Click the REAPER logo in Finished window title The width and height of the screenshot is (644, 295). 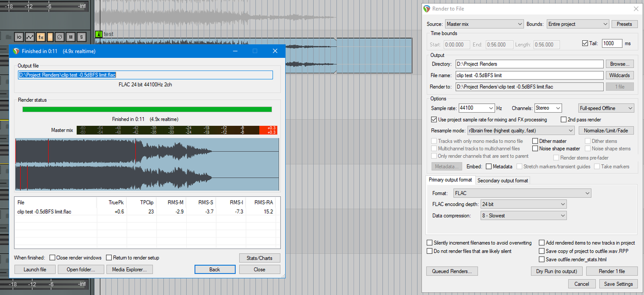[x=16, y=51]
